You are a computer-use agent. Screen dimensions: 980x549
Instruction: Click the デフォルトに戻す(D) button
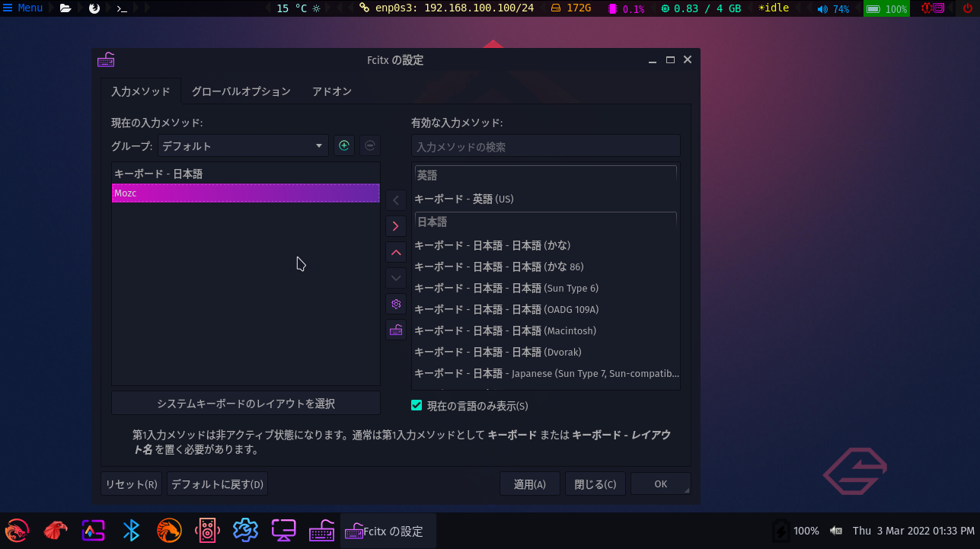point(217,484)
